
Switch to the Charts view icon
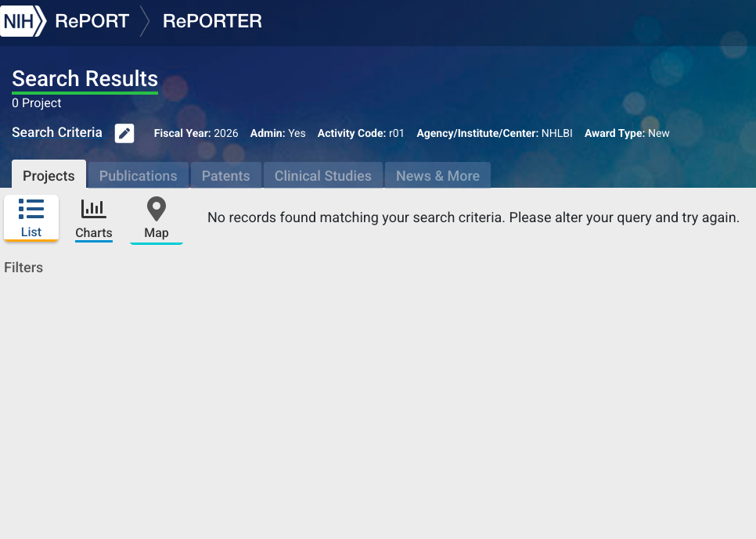pyautogui.click(x=94, y=210)
